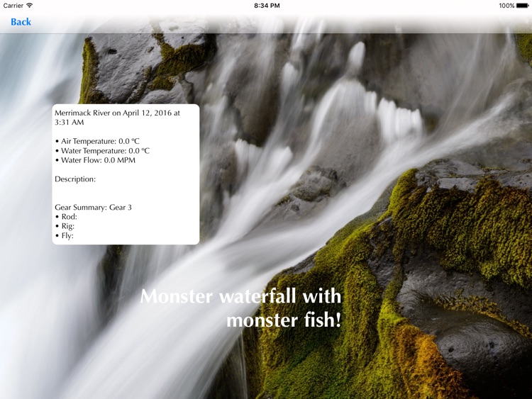Click the Rig: bullet entry
The width and height of the screenshot is (532, 399).
[65, 226]
